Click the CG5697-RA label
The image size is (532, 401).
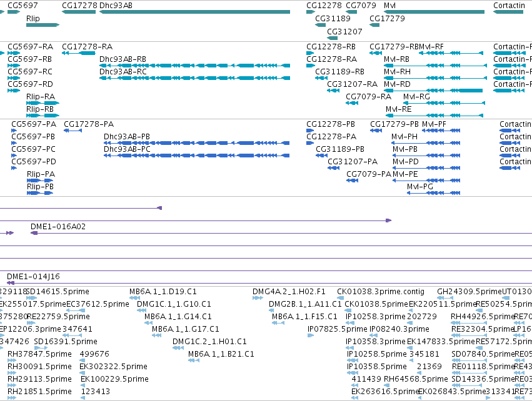coord(30,46)
